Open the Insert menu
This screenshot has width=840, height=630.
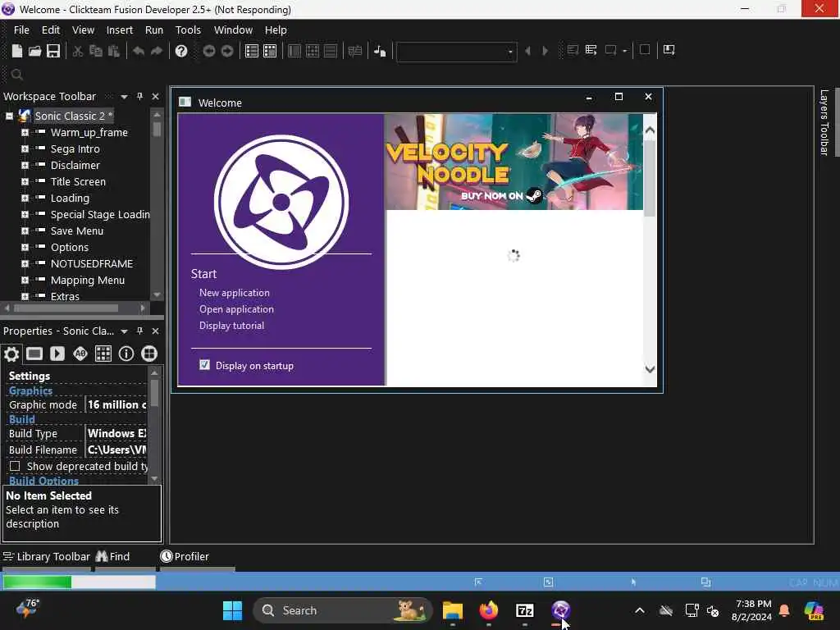(120, 30)
